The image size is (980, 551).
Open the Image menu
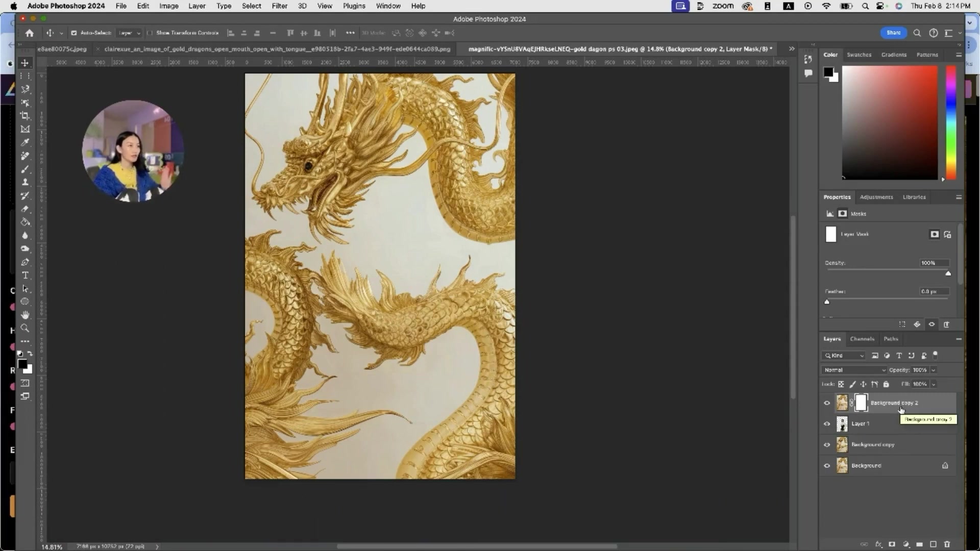click(x=168, y=6)
